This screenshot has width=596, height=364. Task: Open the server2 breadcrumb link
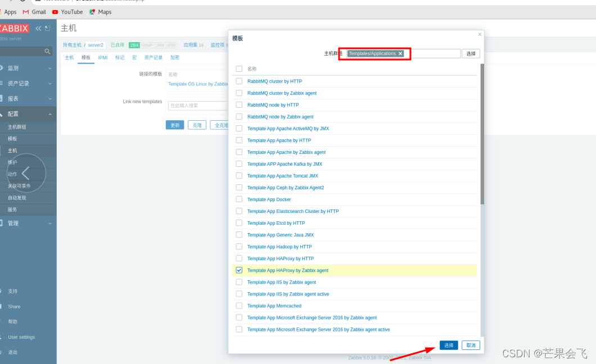[x=96, y=45]
